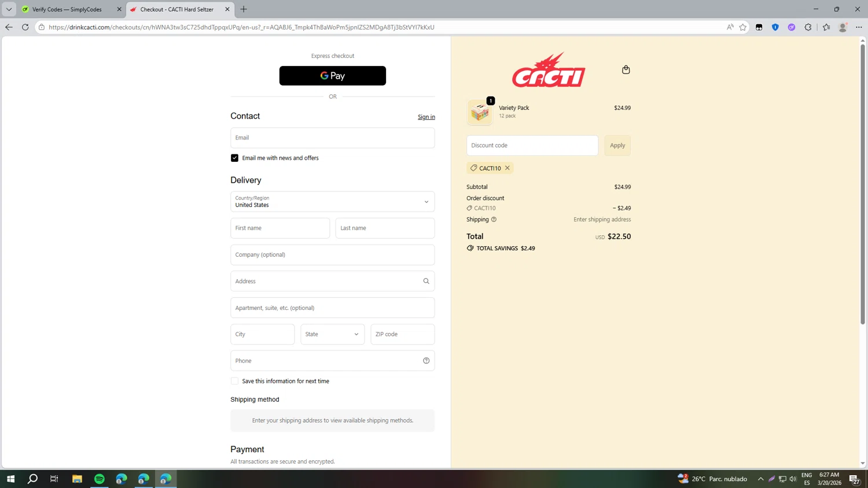Image resolution: width=868 pixels, height=488 pixels.
Task: Switch to the Verify Codes — SimplyCodes tab
Action: [67, 9]
